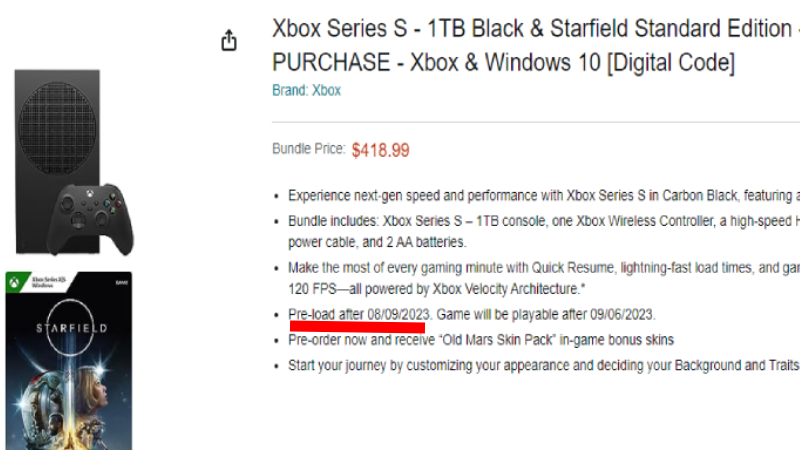This screenshot has width=800, height=450.
Task: Click the Bundle Price label
Action: 308,149
